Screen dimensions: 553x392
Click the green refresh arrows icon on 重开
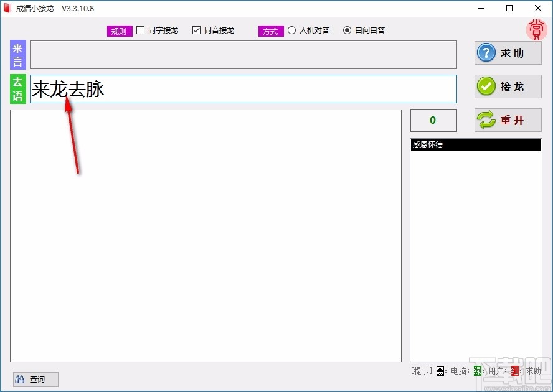(486, 120)
